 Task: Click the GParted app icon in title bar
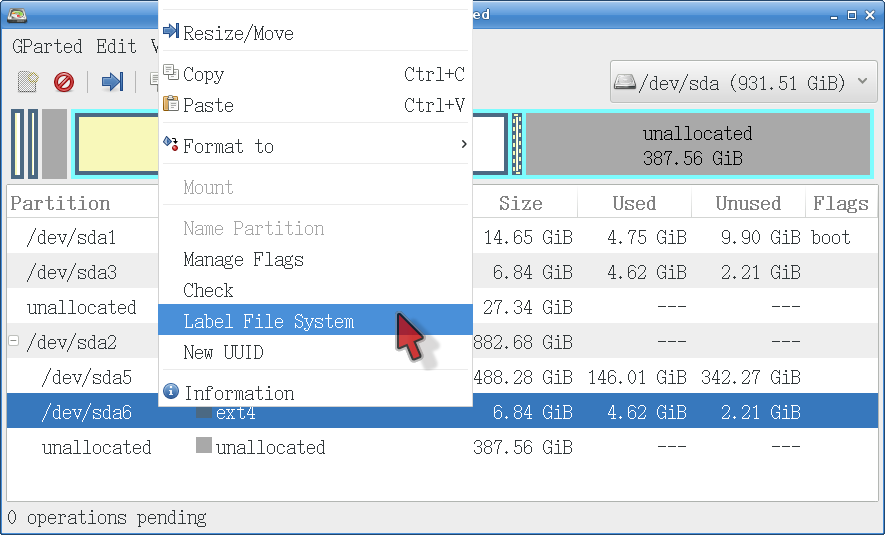[x=17, y=14]
